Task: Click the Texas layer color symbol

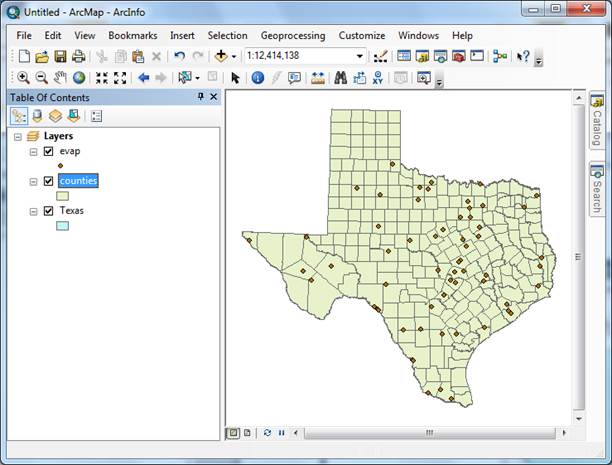Action: coord(62,227)
